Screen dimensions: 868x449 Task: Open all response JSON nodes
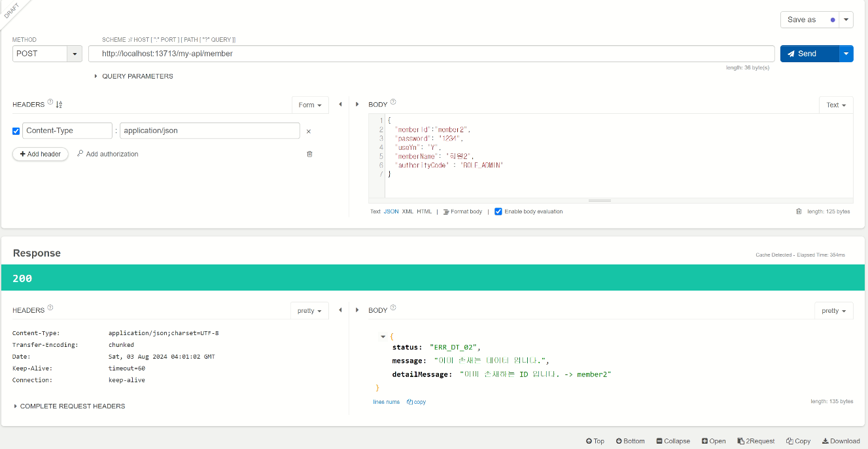714,441
